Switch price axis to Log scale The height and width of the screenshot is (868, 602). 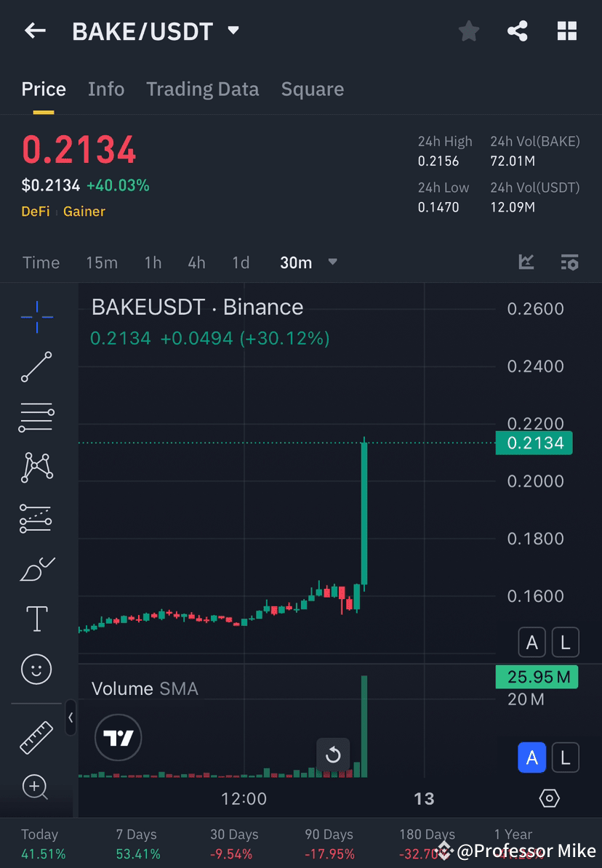[x=565, y=642]
